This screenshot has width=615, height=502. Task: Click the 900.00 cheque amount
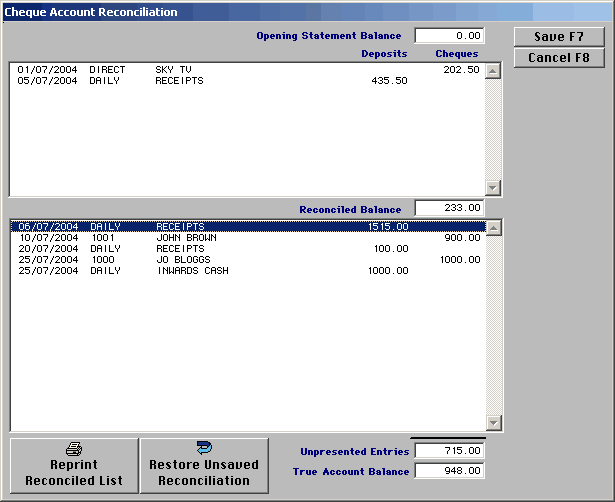[462, 238]
